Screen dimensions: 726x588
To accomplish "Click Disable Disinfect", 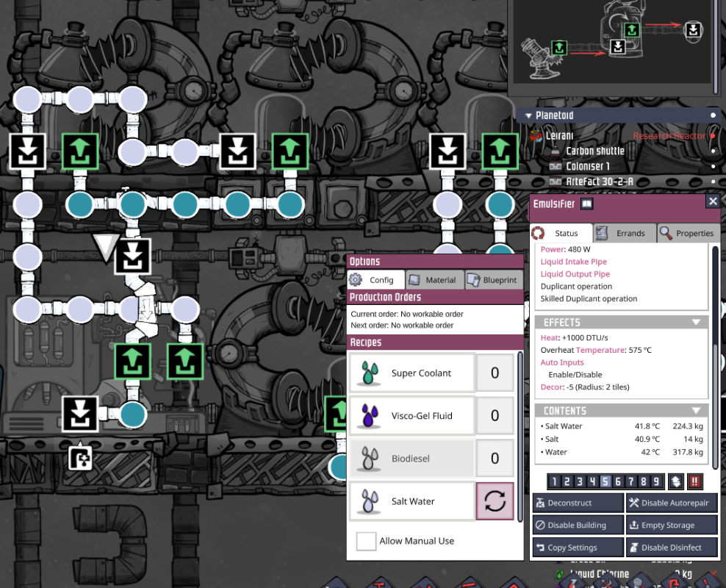I will pyautogui.click(x=672, y=548).
